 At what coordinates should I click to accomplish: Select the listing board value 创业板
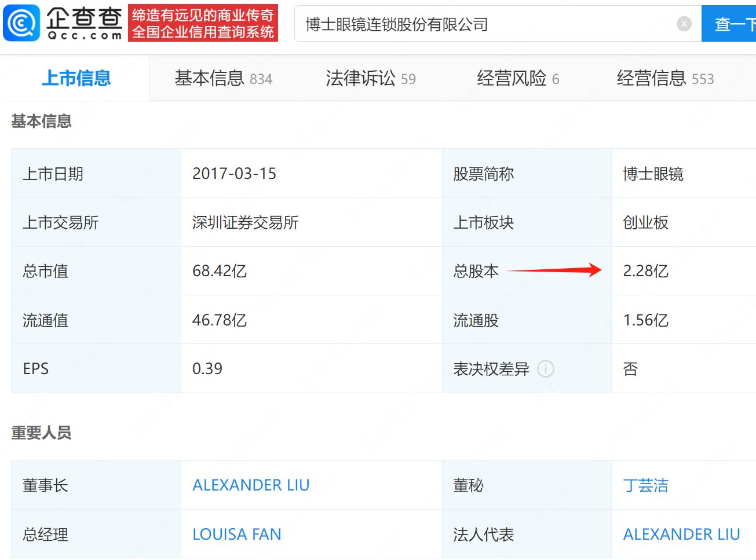646,223
